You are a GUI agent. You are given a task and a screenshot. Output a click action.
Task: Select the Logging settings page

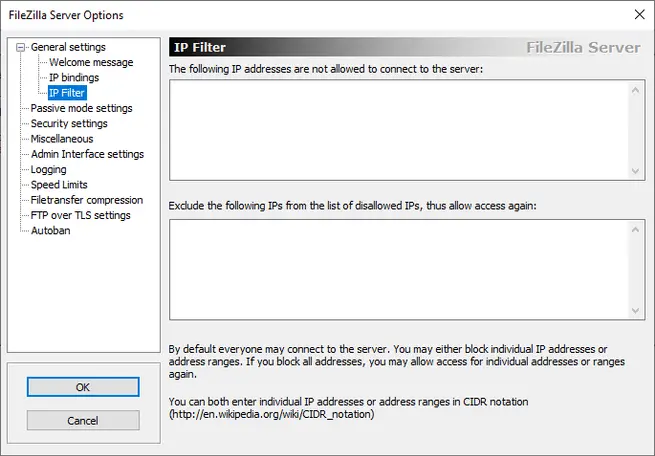click(x=49, y=169)
